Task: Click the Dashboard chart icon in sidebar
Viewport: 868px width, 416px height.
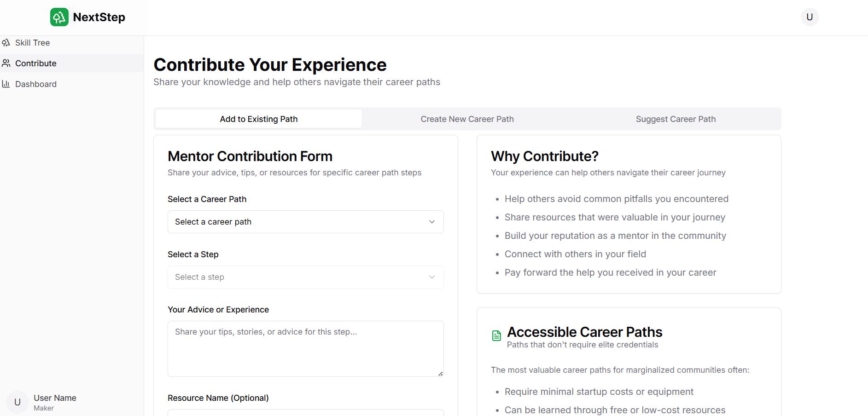Action: point(6,84)
